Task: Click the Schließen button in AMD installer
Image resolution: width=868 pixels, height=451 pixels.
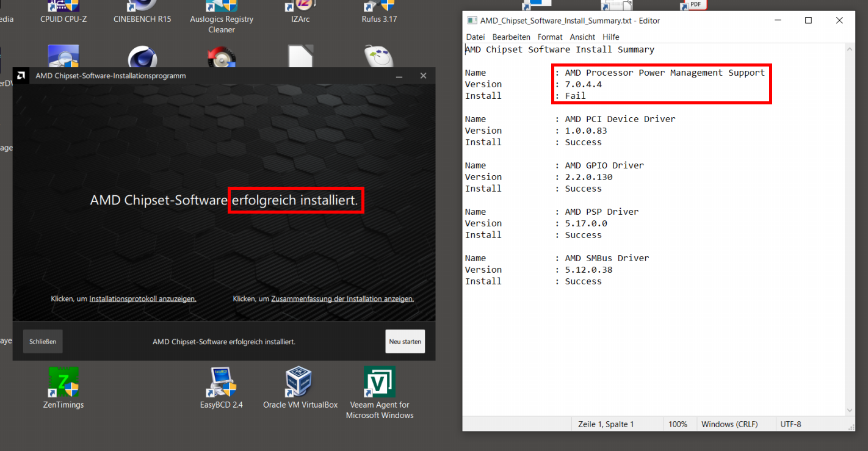Action: [43, 342]
